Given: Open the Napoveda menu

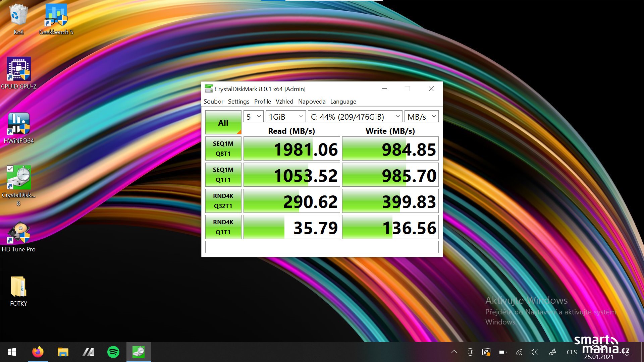Looking at the screenshot, I should (x=312, y=101).
